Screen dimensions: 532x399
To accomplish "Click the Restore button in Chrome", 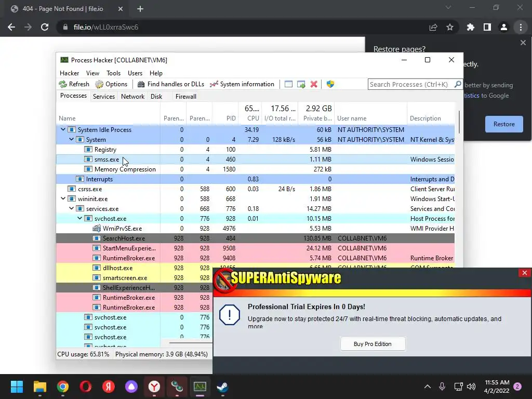I will coord(504,124).
